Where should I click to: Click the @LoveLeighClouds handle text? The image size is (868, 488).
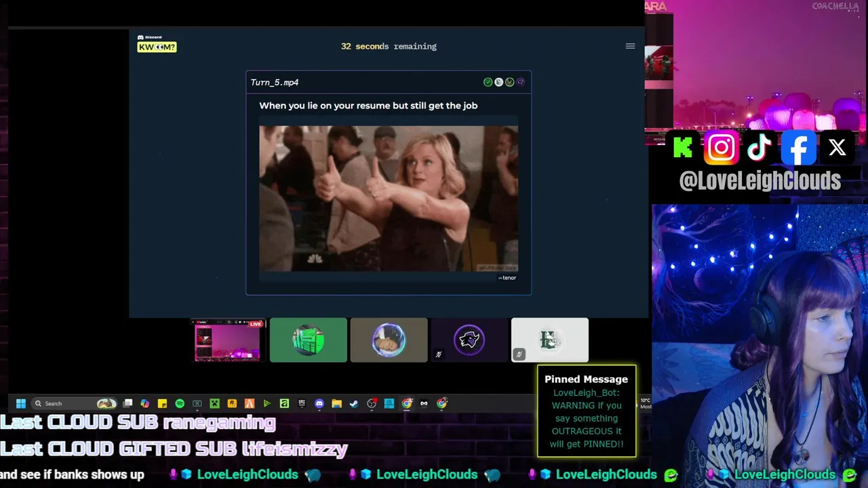coord(759,180)
